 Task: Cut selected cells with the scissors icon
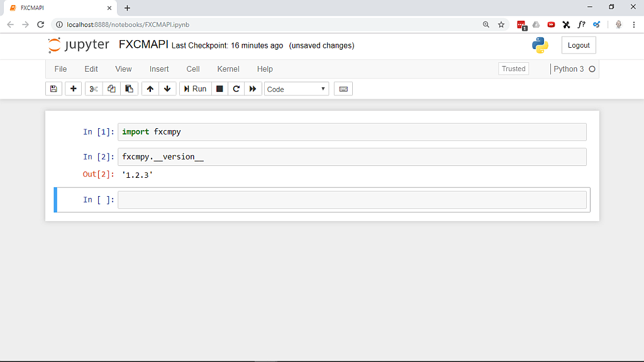(x=94, y=89)
